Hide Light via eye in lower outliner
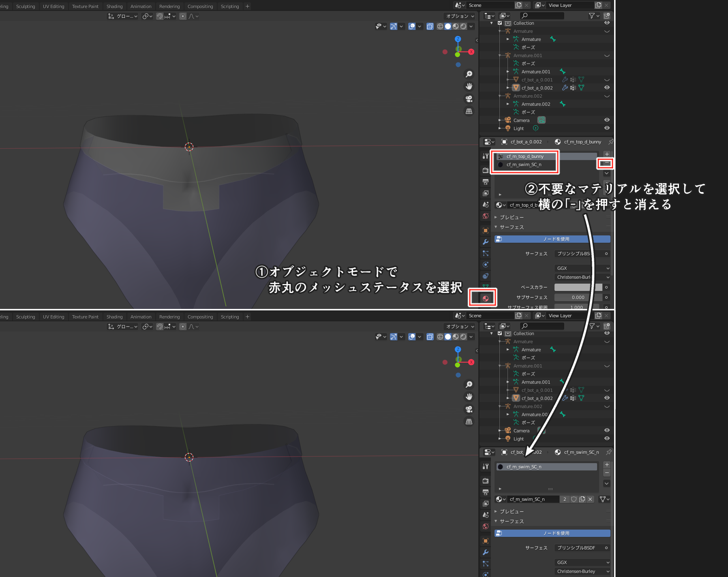728x577 pixels. tap(607, 438)
